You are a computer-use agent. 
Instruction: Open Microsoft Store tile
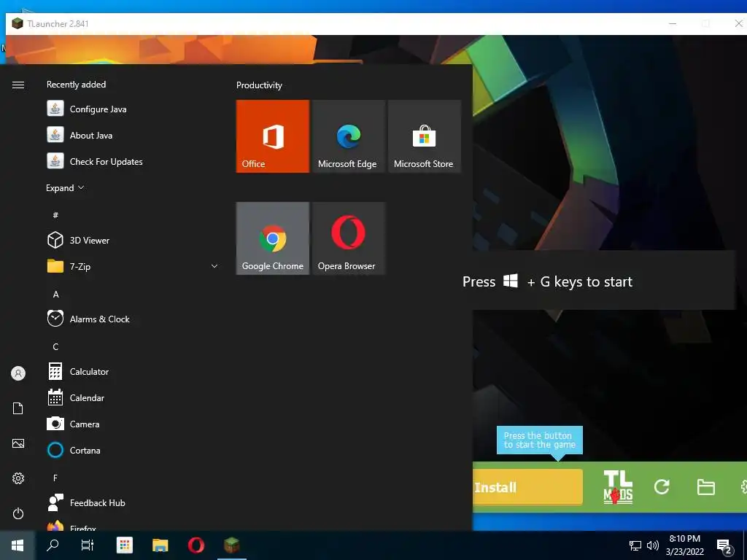pyautogui.click(x=425, y=136)
